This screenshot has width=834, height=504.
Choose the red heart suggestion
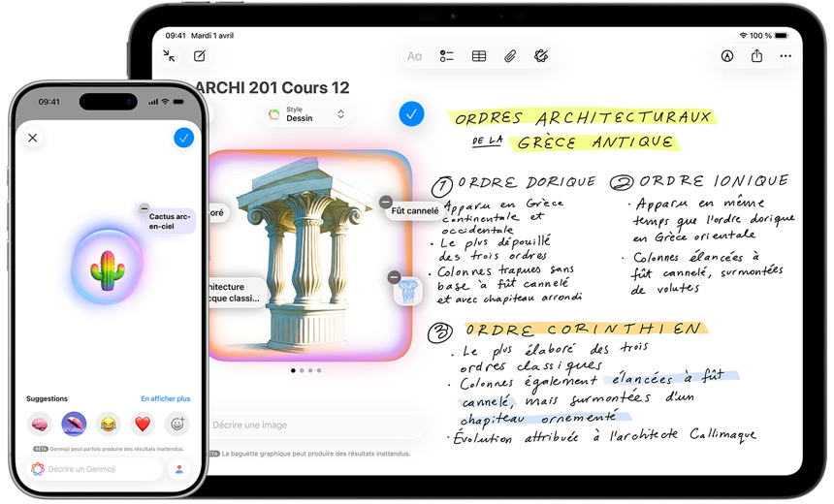click(x=143, y=424)
